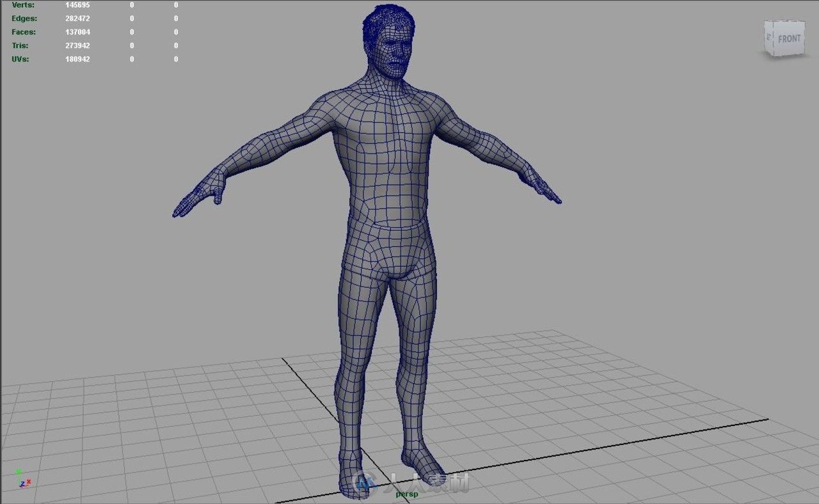Click the triangle count value 273942

(77, 45)
